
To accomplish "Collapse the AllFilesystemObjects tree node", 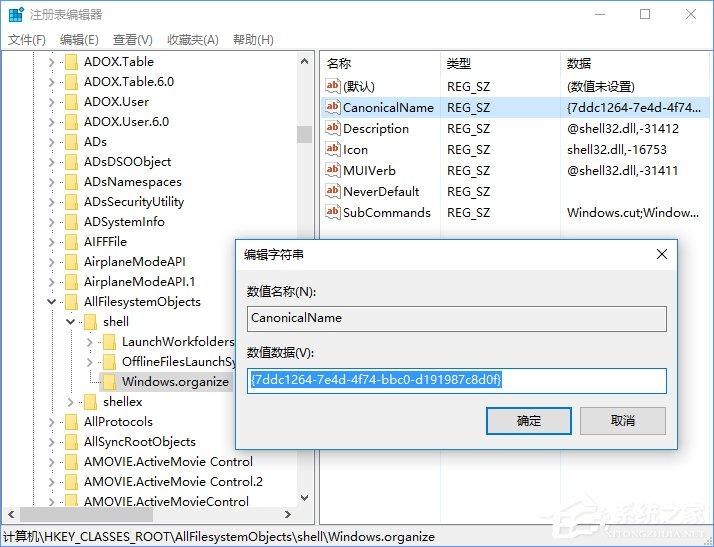I will [x=51, y=301].
